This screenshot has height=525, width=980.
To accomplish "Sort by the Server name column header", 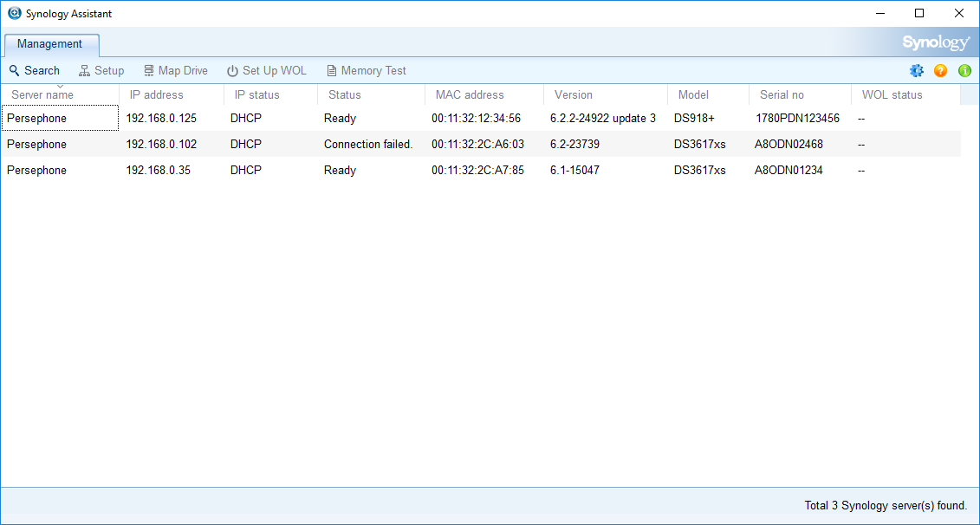I will point(60,95).
